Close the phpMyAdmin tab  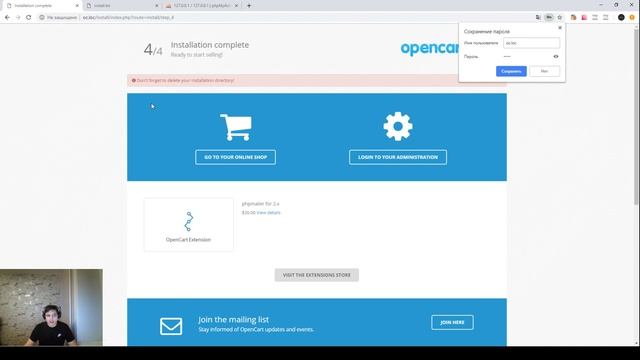(236, 6)
